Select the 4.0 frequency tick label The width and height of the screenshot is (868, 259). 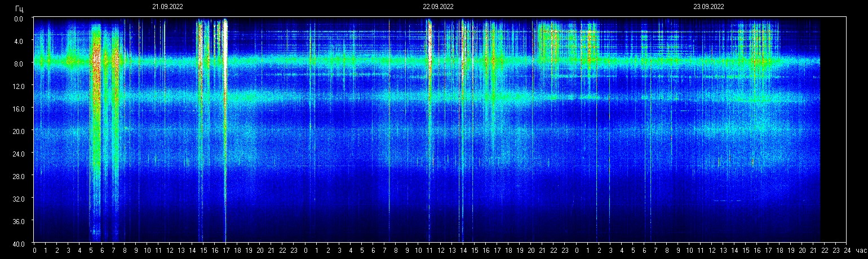pyautogui.click(x=19, y=41)
